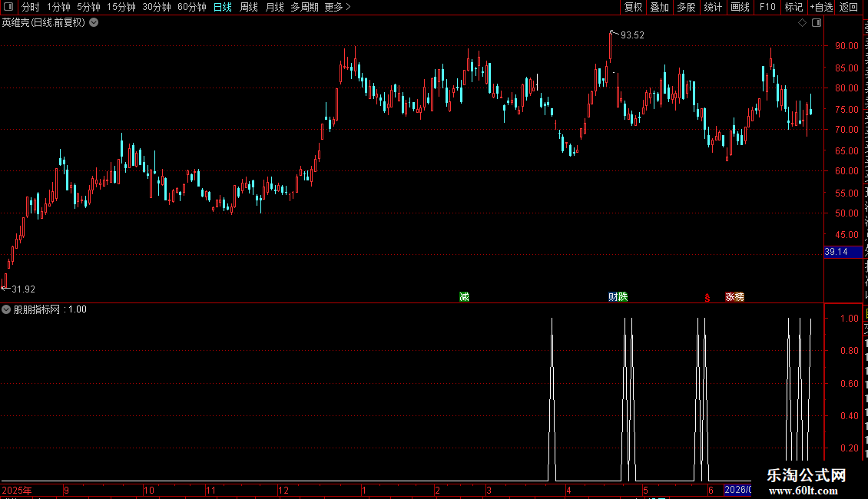Click the 2026/0 date tag on time axis
868x499 pixels.
click(737, 490)
